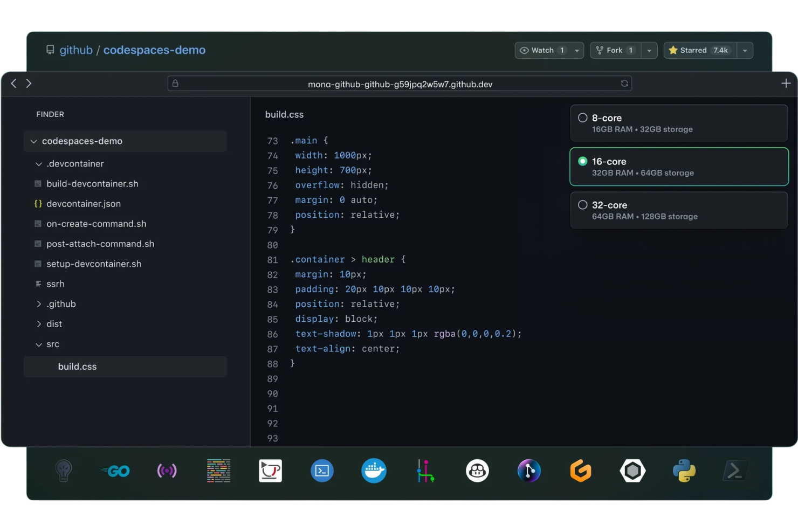Click the orange Gitpod icon
This screenshot has width=798, height=532.
[x=581, y=471]
